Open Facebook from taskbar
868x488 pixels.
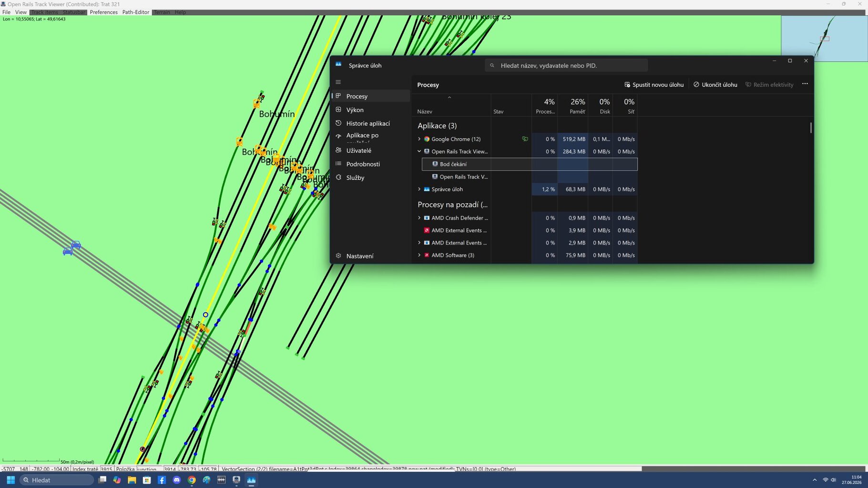162,480
